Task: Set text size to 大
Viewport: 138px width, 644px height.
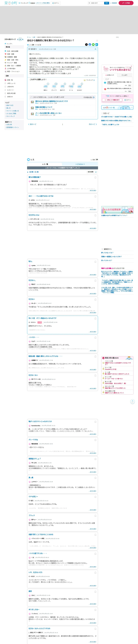Action: click(23, 39)
